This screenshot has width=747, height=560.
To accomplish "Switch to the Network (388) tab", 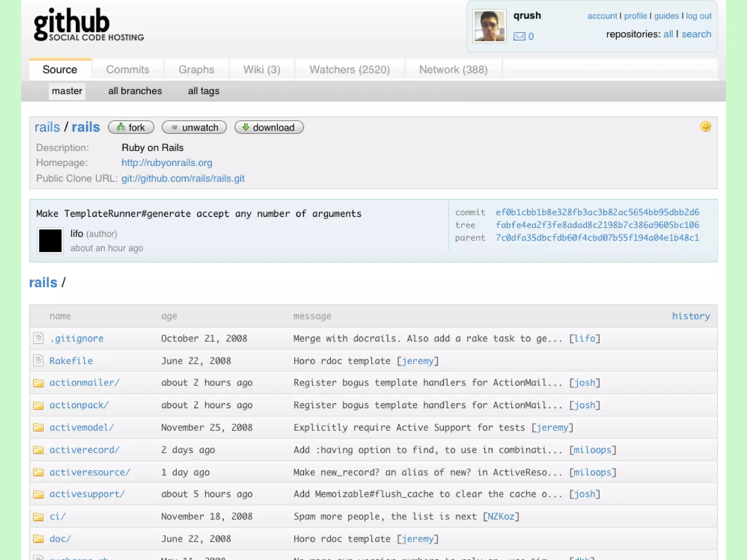I will click(x=453, y=69).
